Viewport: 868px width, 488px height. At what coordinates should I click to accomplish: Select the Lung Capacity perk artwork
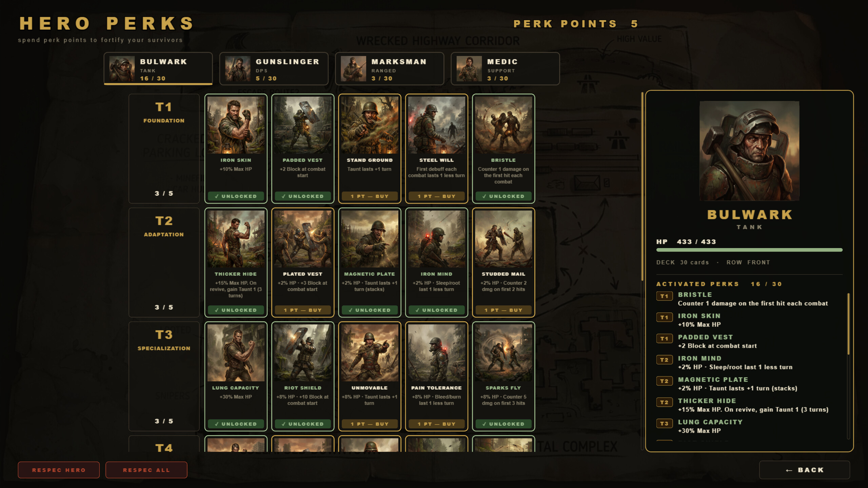pyautogui.click(x=236, y=353)
